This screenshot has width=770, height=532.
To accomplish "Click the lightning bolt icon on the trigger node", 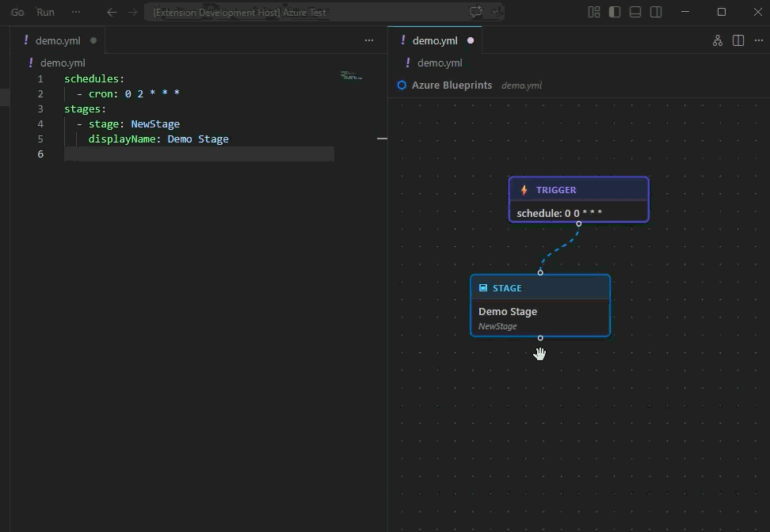I will tap(524, 190).
